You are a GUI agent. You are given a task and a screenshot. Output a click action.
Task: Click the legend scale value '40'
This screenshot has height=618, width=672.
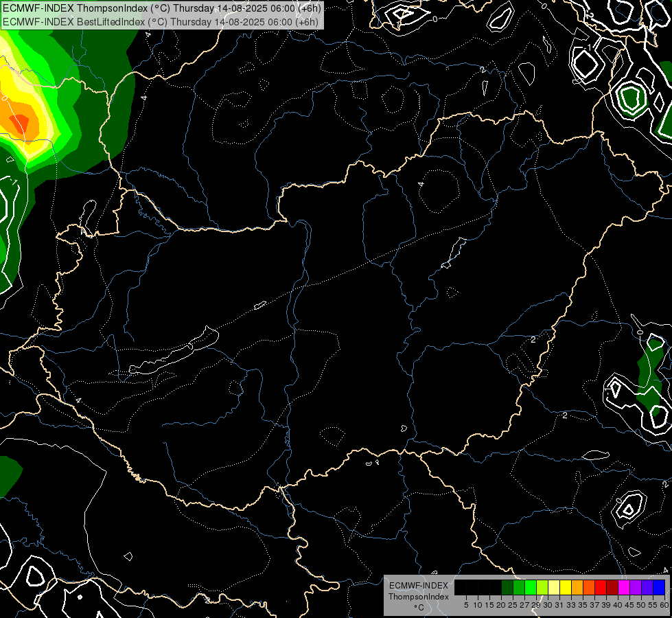click(x=618, y=605)
